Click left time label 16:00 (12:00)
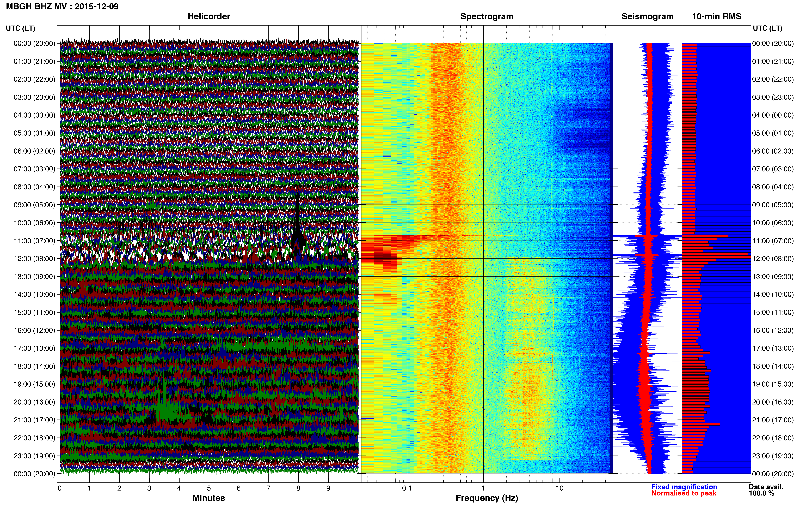The image size is (812, 508). [x=34, y=331]
